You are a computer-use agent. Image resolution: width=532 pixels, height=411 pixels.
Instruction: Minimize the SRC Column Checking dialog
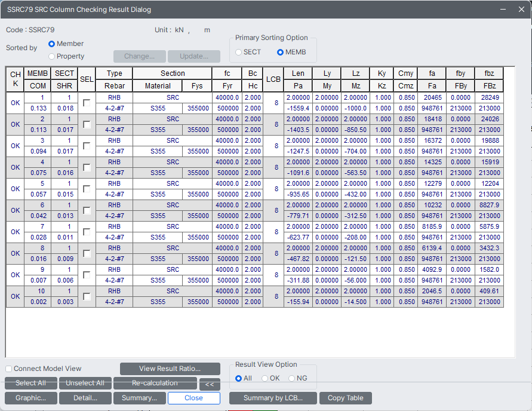(503, 9)
